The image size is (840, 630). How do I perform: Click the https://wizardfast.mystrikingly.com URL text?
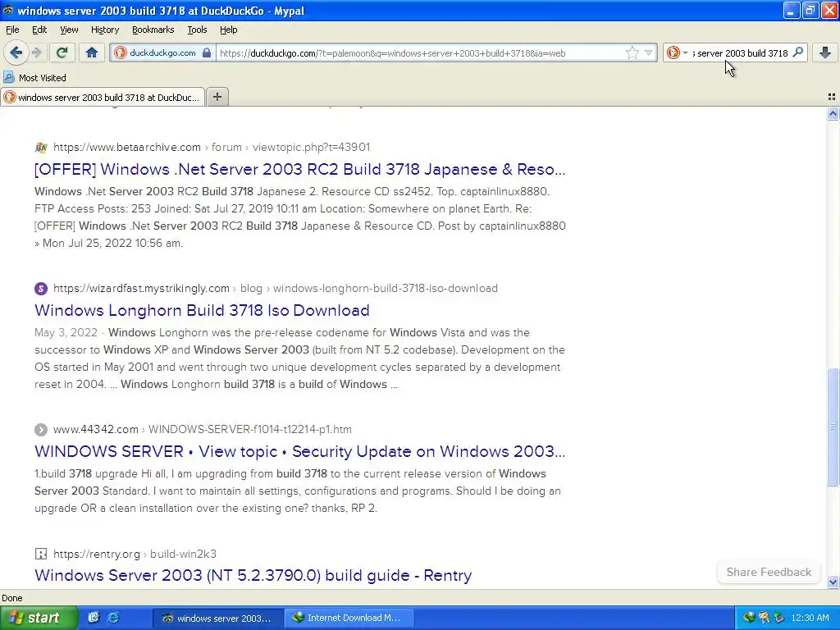(x=141, y=288)
